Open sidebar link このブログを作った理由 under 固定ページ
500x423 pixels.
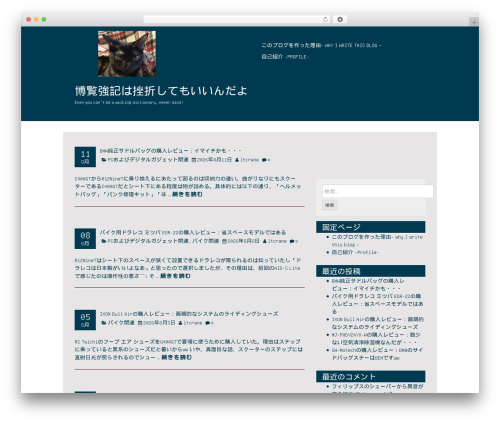pos(377,241)
